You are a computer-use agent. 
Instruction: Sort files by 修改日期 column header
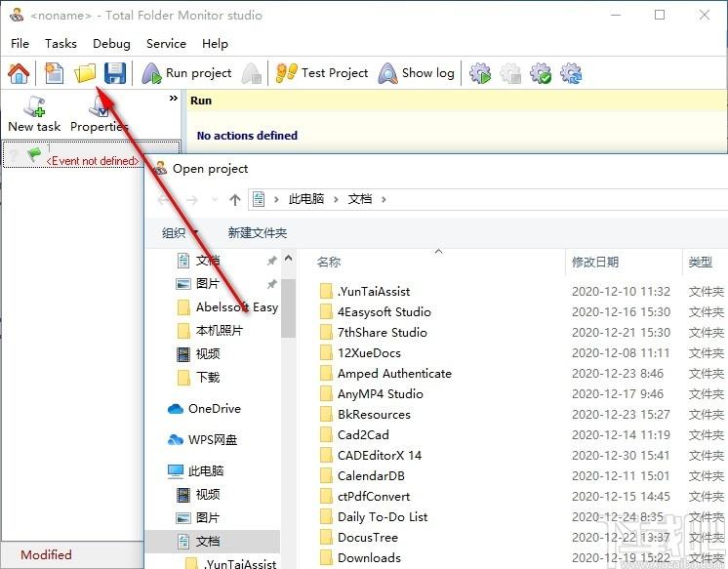click(x=594, y=262)
